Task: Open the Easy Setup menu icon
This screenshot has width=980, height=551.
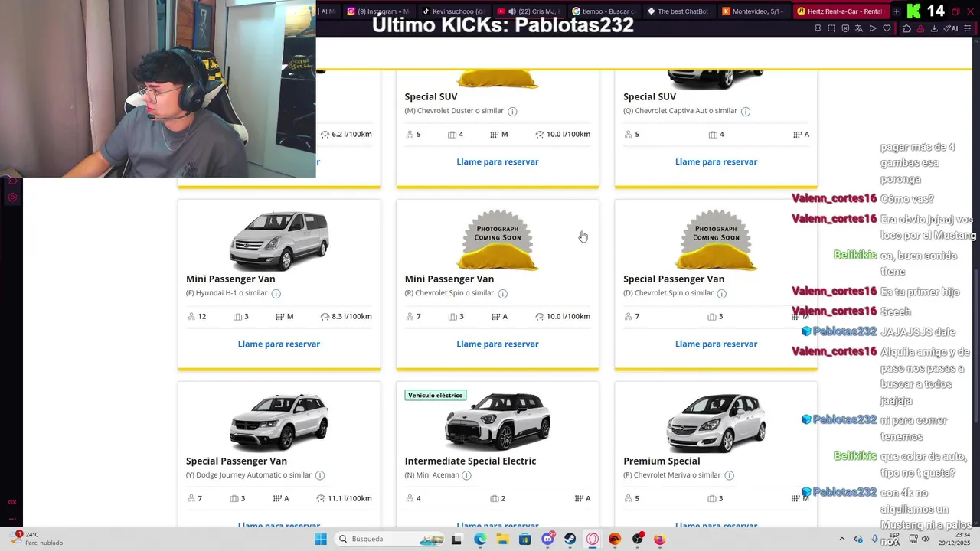Action: 969,28
